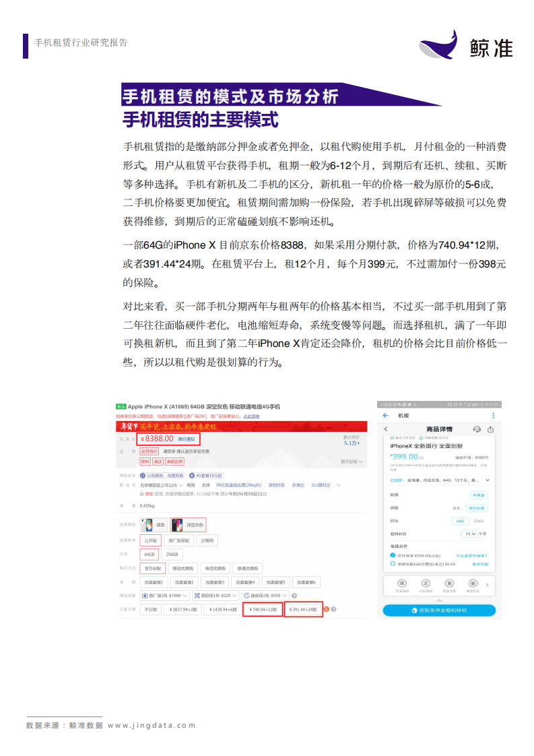Click the 满额返券 promotion tag
534x756 pixels.
(x=174, y=462)
